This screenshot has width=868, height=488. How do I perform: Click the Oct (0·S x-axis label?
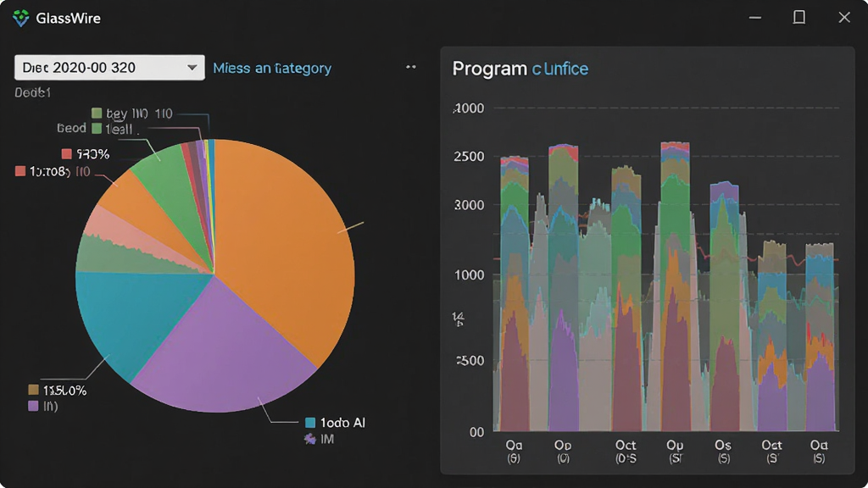coord(626,452)
